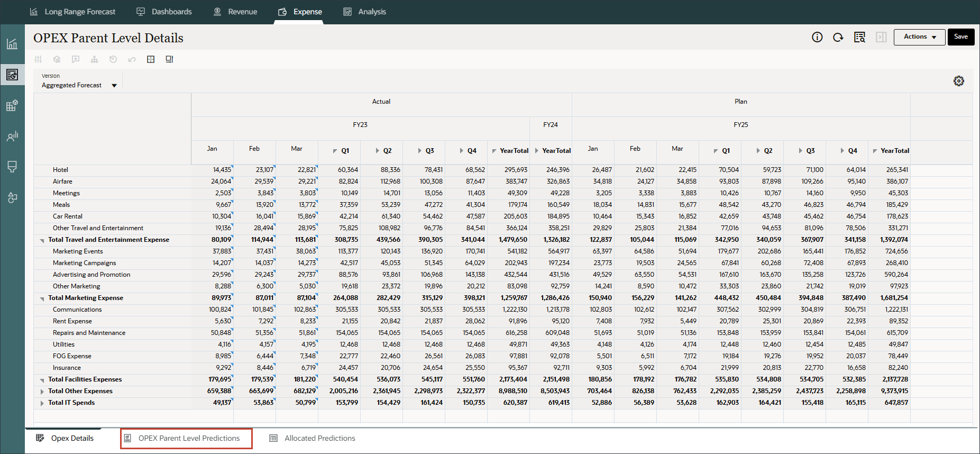Viewport: 980px width, 454px height.
Task: Collapse the FY25 Q1 column
Action: tap(716, 151)
